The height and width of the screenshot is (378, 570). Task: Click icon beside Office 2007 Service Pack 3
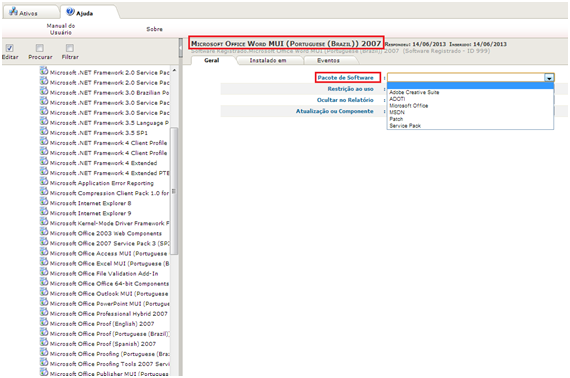pos(44,242)
